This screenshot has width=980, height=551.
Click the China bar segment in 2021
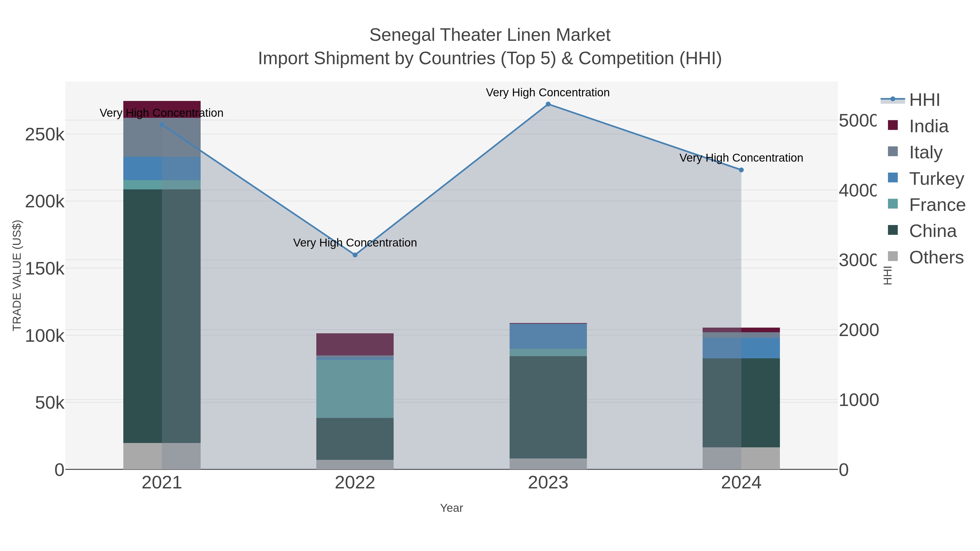(162, 316)
